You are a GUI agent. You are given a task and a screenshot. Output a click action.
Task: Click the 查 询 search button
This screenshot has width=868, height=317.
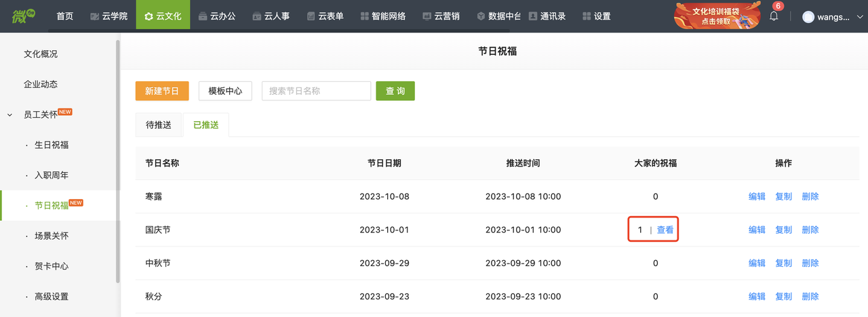coord(395,91)
